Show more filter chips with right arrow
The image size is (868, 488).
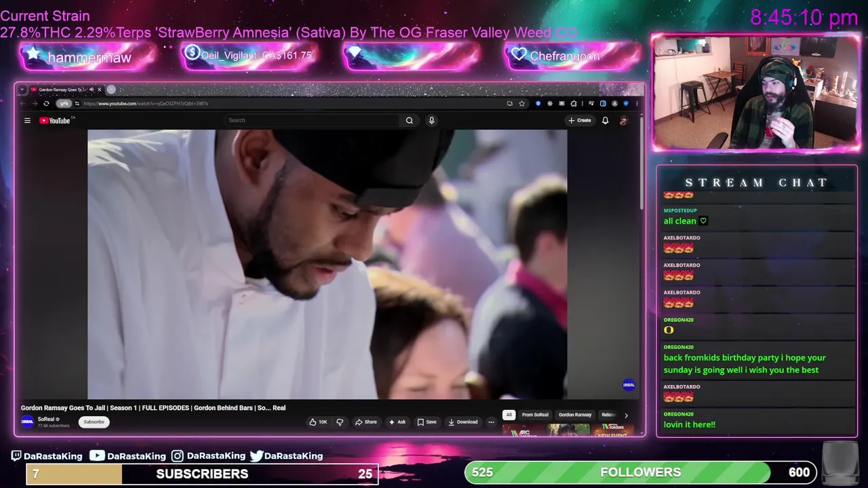coord(626,415)
